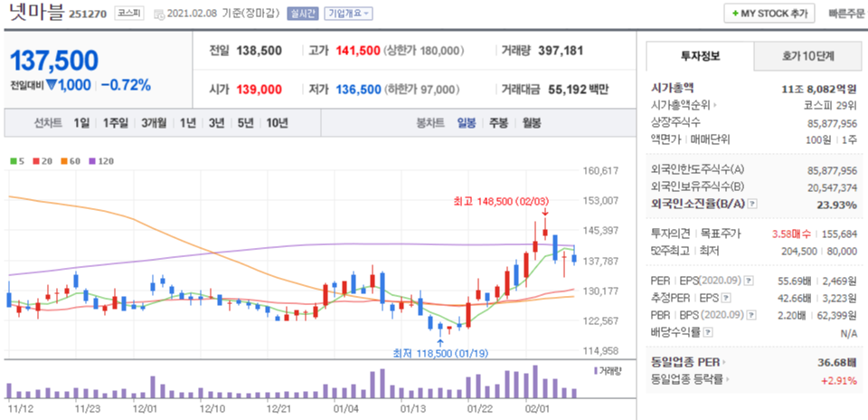Click the 최고 148,500 (02/03) marker
This screenshot has width=868, height=420.
502,202
